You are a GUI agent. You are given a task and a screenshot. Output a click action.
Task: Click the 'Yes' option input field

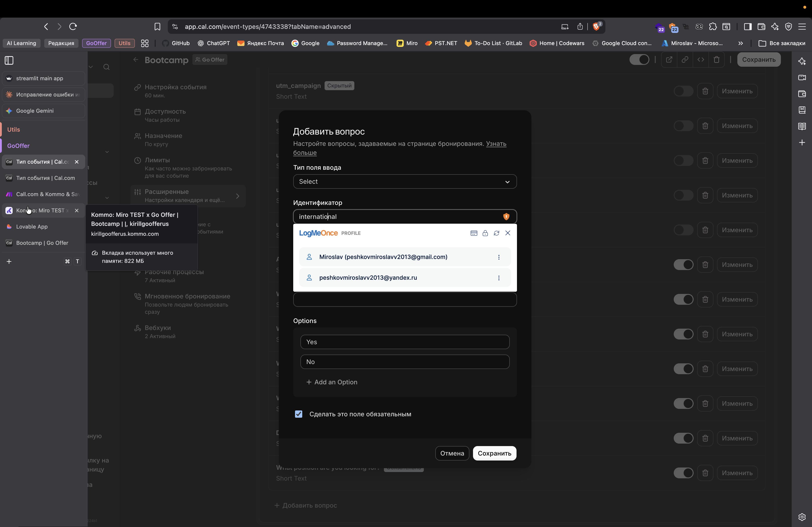tap(405, 342)
